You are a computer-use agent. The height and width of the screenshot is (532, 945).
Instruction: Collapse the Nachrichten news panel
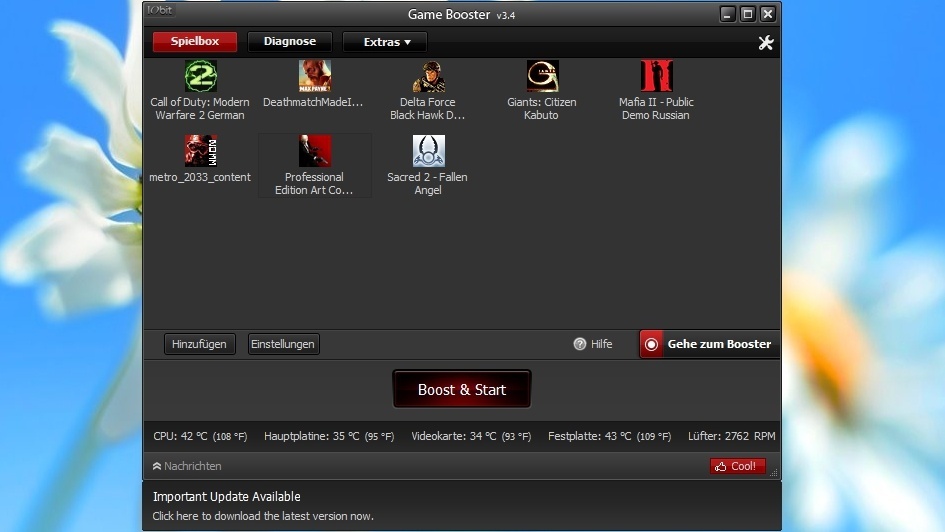[187, 466]
